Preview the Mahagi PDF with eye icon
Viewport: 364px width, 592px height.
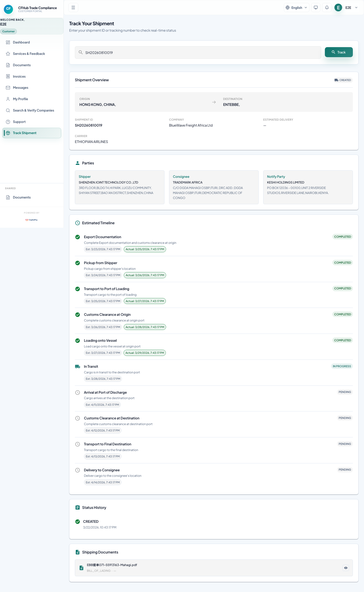click(346, 568)
